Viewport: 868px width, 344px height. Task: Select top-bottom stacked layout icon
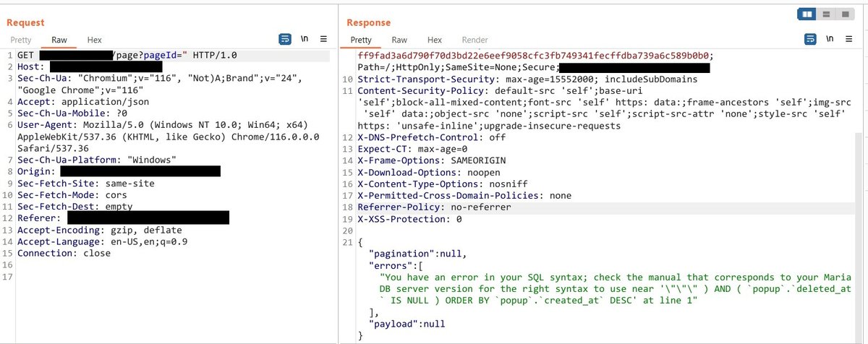coord(826,14)
